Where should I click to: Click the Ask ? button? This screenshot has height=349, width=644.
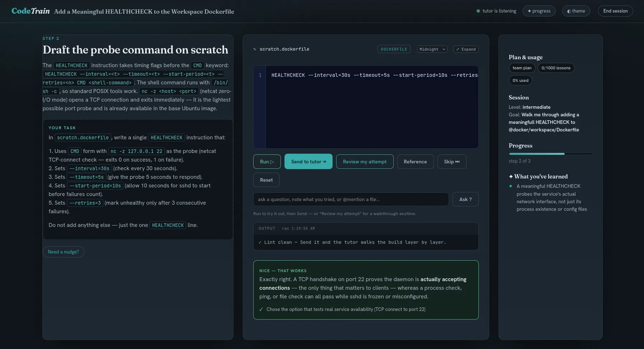click(x=465, y=199)
